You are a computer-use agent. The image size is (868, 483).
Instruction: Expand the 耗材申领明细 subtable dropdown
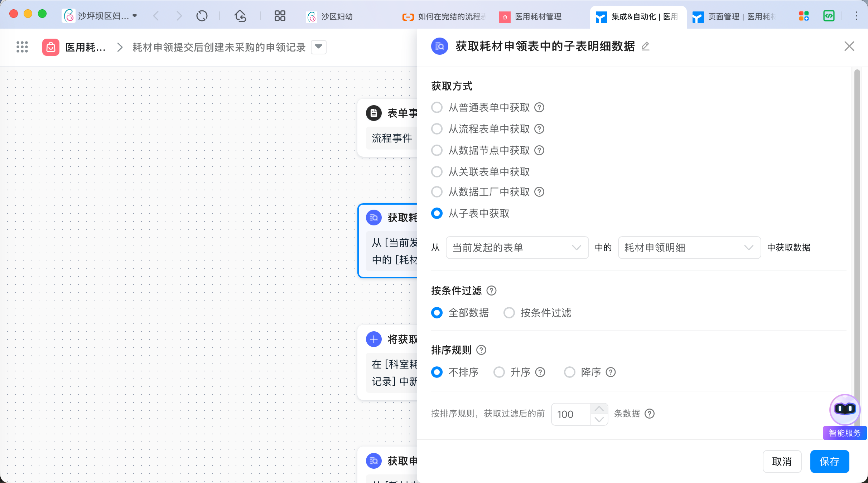point(689,248)
